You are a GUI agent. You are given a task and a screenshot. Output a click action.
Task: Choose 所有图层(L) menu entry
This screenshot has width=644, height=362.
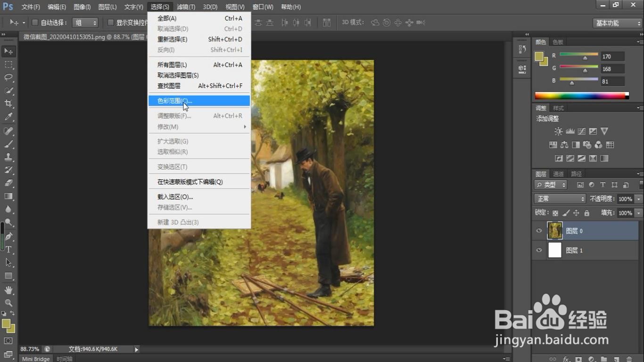pos(199,65)
